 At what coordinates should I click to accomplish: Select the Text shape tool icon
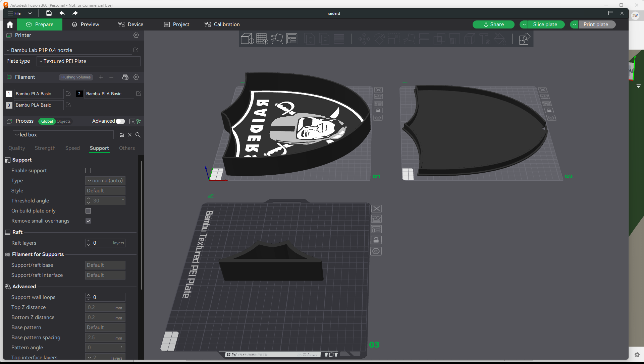[485, 39]
